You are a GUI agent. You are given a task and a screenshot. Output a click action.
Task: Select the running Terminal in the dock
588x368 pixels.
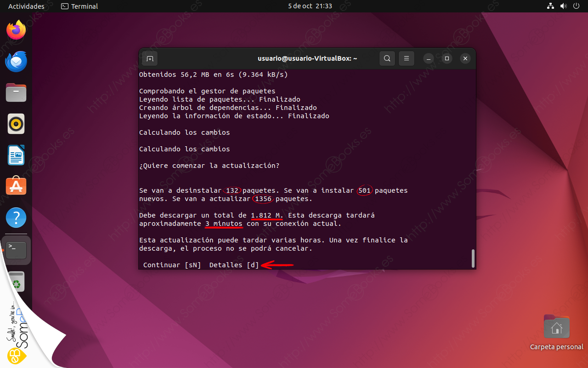(x=16, y=248)
